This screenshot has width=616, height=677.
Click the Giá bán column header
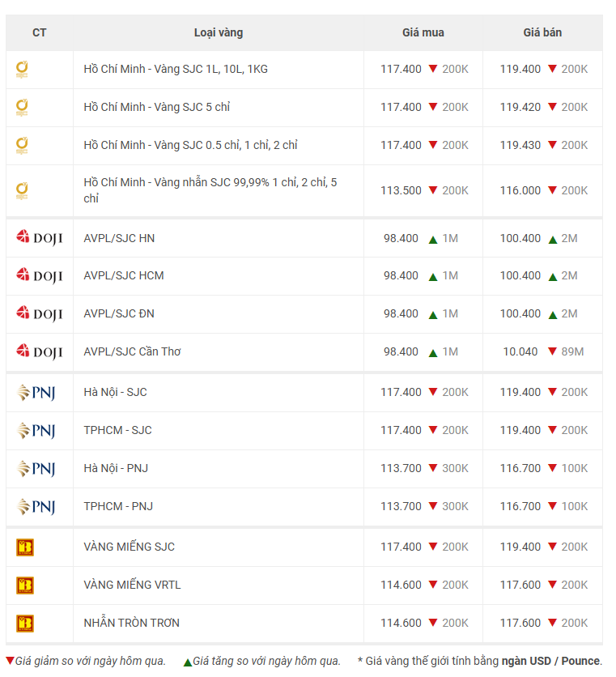pyautogui.click(x=542, y=33)
